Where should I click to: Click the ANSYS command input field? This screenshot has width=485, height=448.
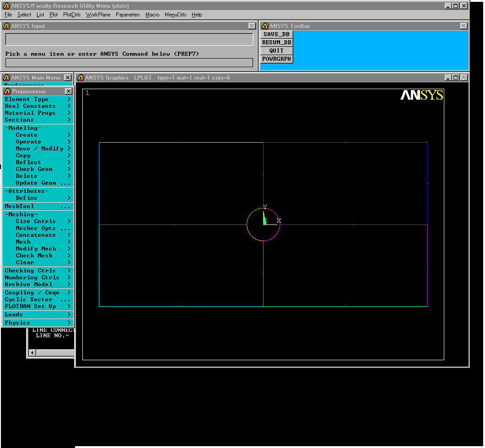coord(129,63)
